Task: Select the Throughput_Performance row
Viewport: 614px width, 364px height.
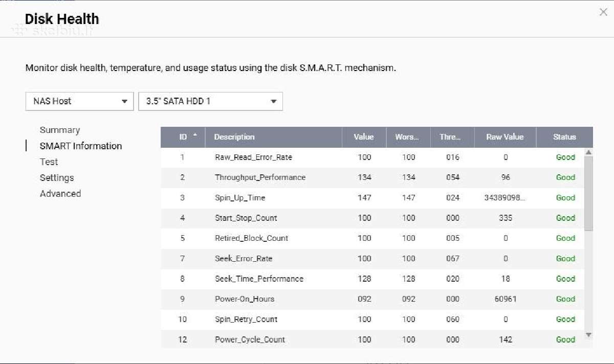Action: click(x=372, y=177)
